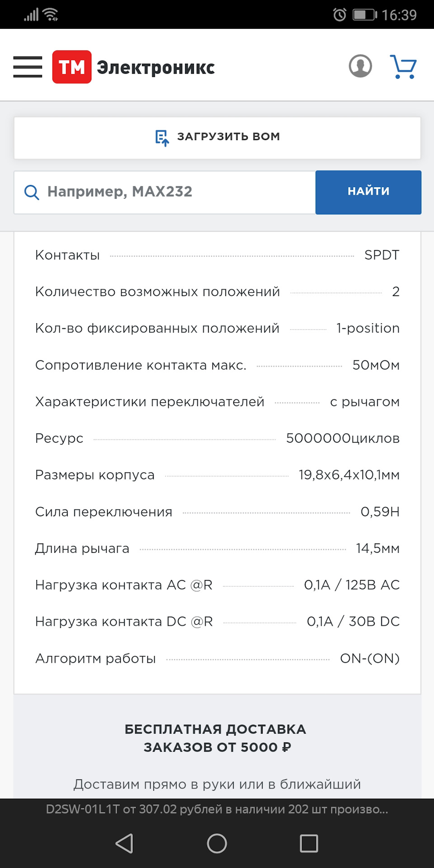Tap the Алгоритм работы ON-(ON) value

click(x=369, y=659)
